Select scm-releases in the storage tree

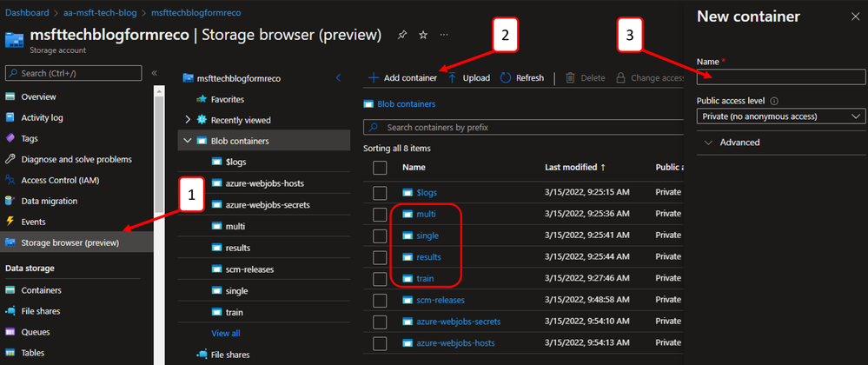pos(250,269)
